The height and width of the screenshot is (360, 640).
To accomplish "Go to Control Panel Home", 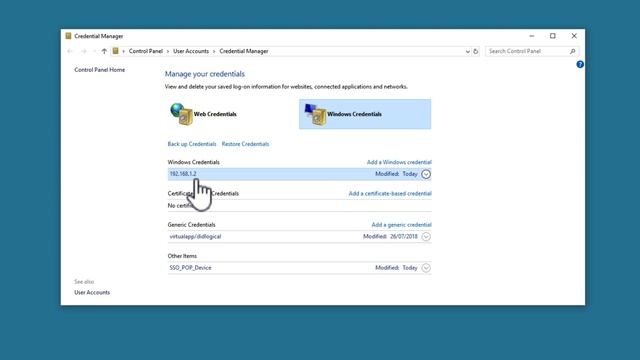I will [100, 70].
